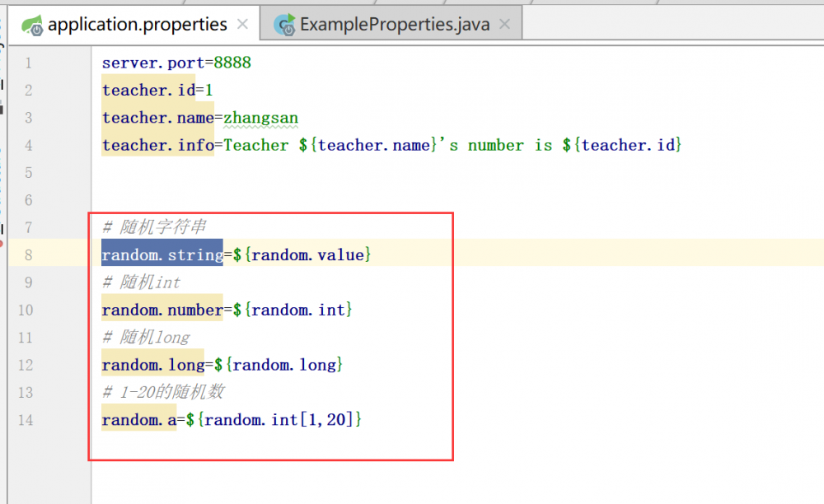Click the ${teacher.id} placeholder

coord(621,145)
